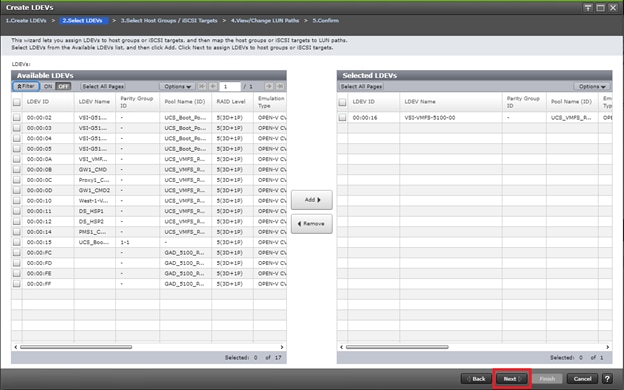Screen dimensions: 624x390
Task: Click scroll-right arrow under Available LDEVs table
Action: pos(282,347)
